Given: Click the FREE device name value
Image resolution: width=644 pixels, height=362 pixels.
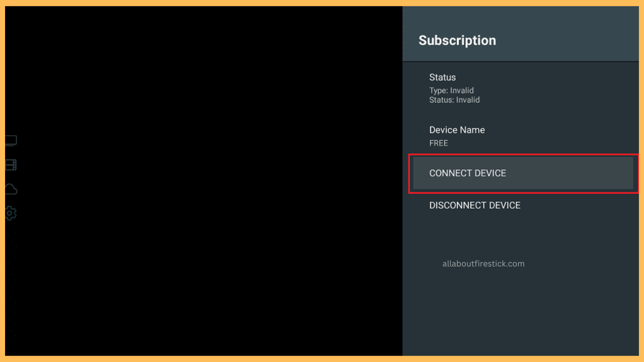Looking at the screenshot, I should point(438,143).
